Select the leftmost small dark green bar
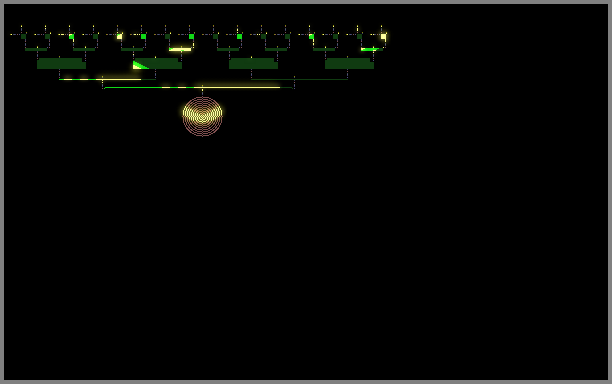Viewport: 612px width, 384px height. pos(36,50)
